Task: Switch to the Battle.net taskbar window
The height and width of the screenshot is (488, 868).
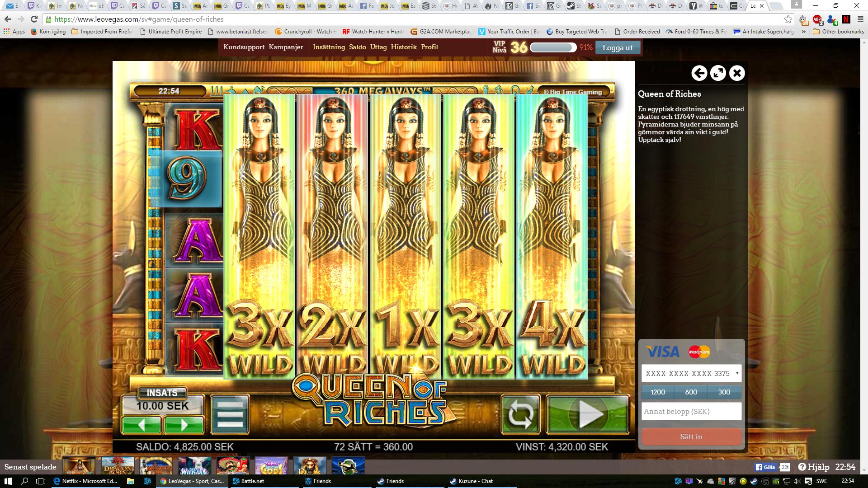Action: tap(264, 481)
